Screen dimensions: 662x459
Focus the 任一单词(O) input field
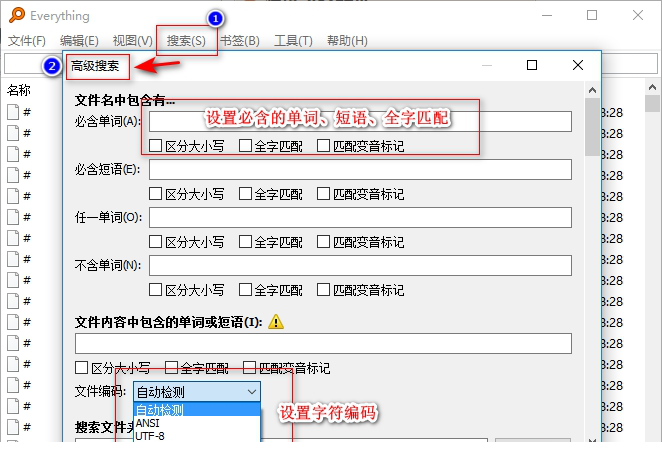(x=360, y=217)
